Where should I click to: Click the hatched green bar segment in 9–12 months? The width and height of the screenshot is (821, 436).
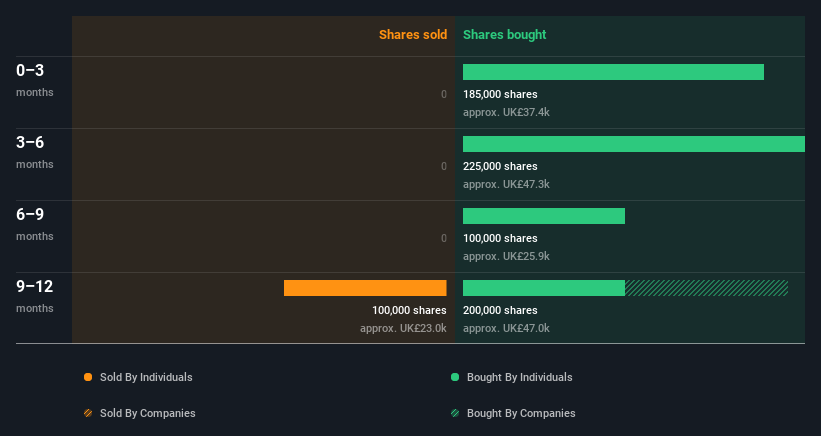tap(706, 288)
